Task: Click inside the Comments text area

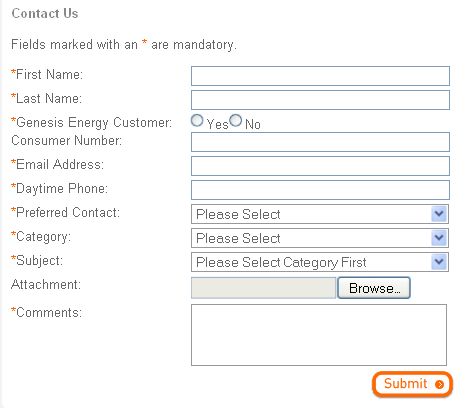Action: (319, 335)
